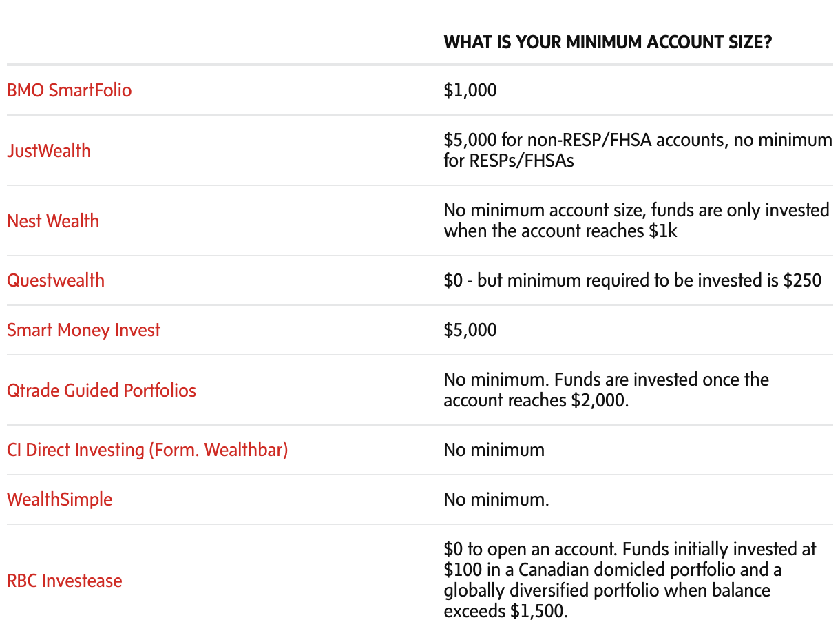The width and height of the screenshot is (840, 642).
Task: Follow the Questwealth link
Action: [56, 280]
